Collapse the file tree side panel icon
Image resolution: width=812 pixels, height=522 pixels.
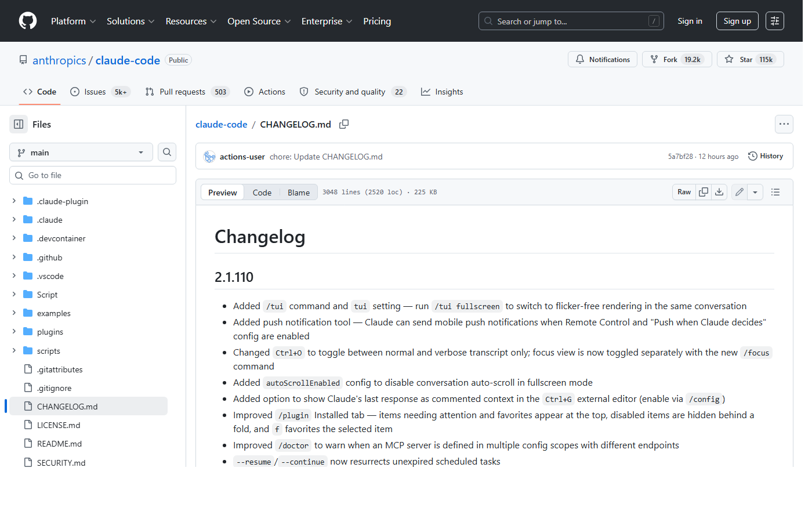[x=19, y=124]
